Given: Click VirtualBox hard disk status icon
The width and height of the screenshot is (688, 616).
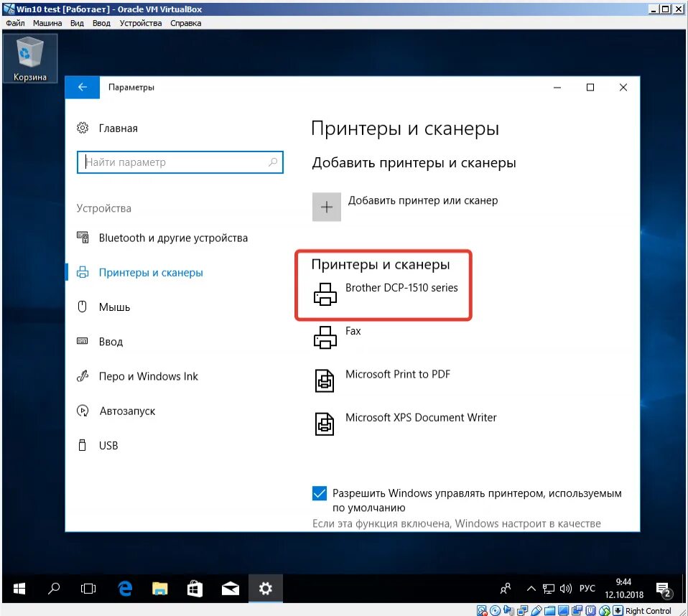Looking at the screenshot, I should coord(482,610).
